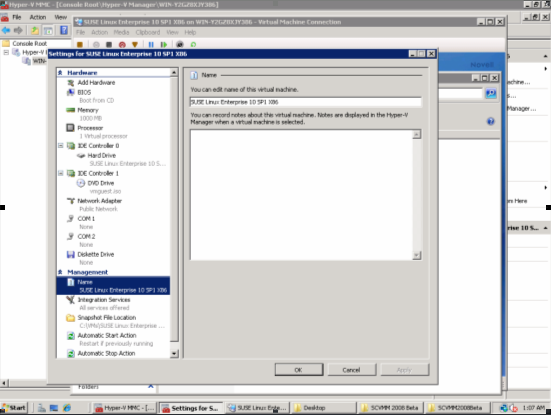This screenshot has width=555, height=416.
Task: Open Snapshot File Location settings
Action: point(107,317)
